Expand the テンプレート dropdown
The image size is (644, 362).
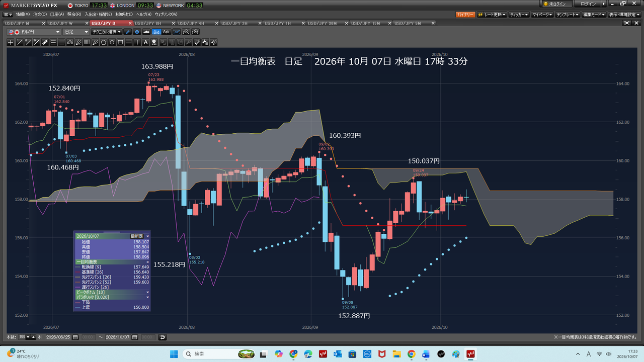tap(568, 15)
